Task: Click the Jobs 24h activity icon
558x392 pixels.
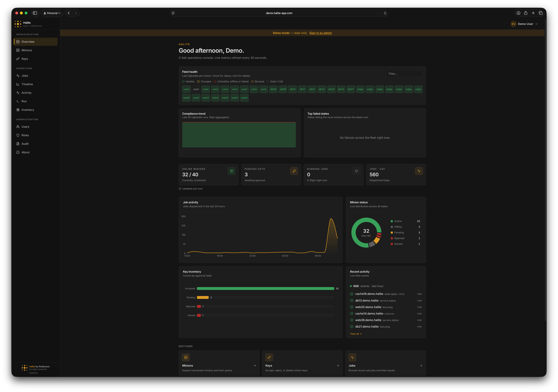Action: 419,171
